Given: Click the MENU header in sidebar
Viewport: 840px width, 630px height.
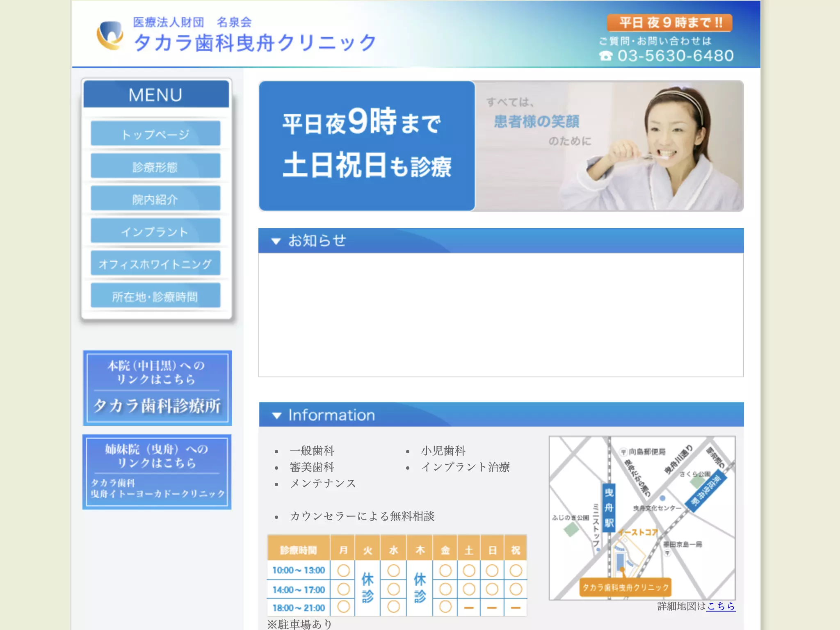Looking at the screenshot, I should point(156,94).
